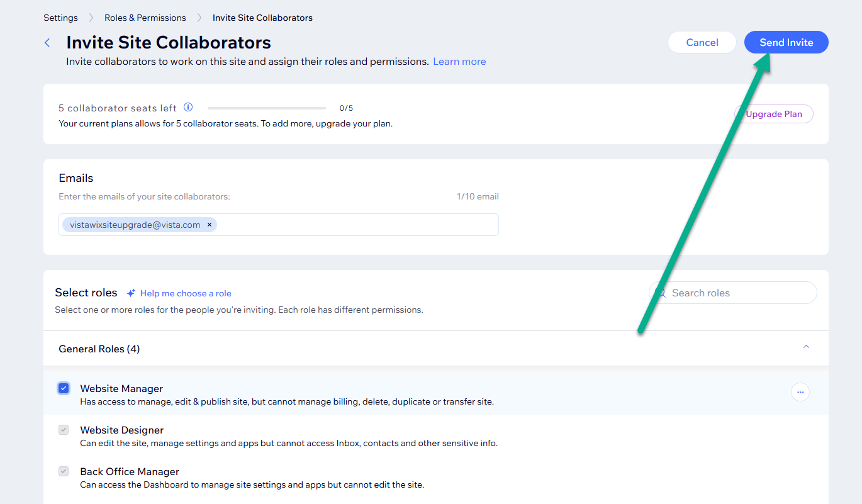Open Website Manager more options button
The width and height of the screenshot is (862, 504).
tap(800, 392)
